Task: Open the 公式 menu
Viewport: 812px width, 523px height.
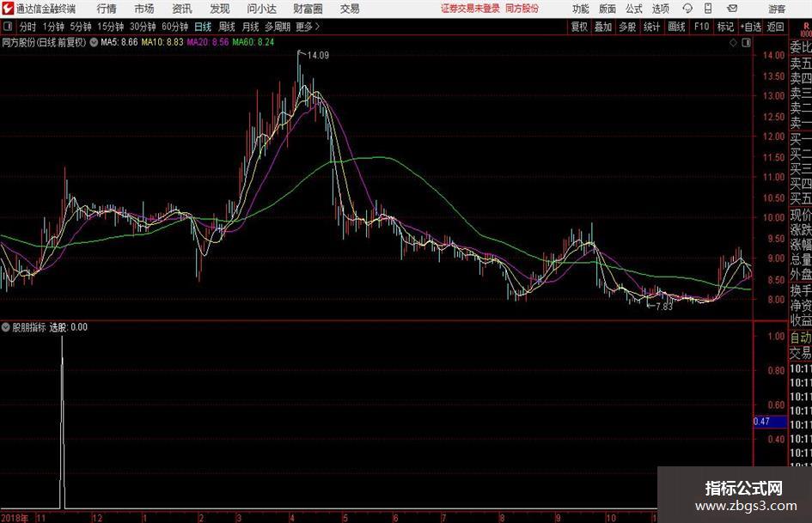Action: 633,9
